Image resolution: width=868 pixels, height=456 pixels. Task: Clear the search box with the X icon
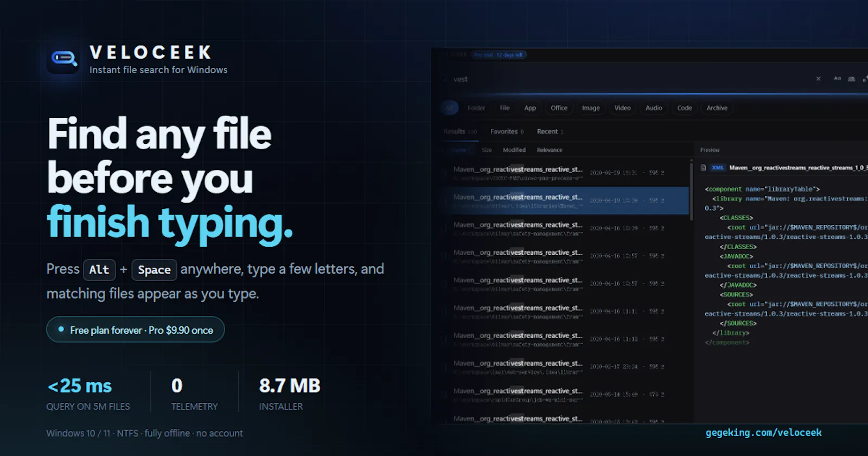818,79
